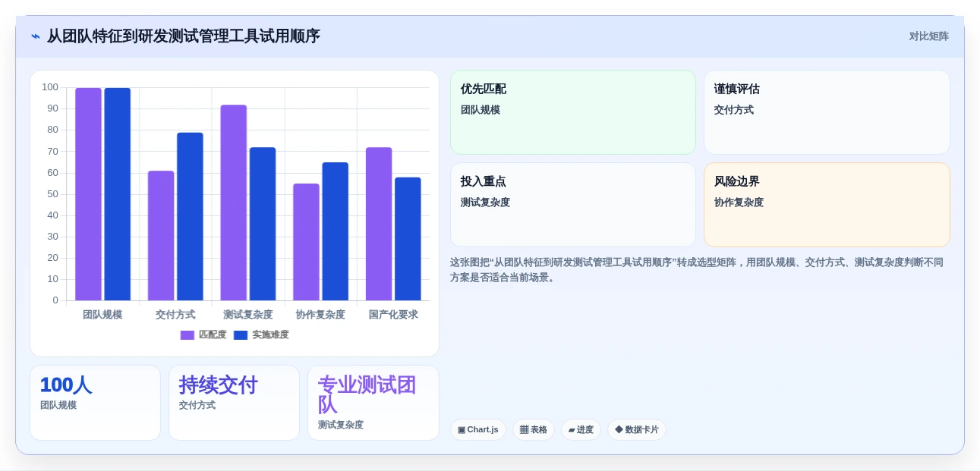This screenshot has height=471, width=980.
Task: Click the purple 团队规模 匹配度 bar
Action: coord(88,194)
